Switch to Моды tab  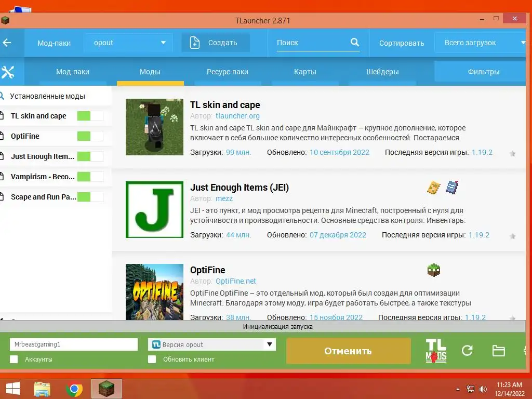150,72
